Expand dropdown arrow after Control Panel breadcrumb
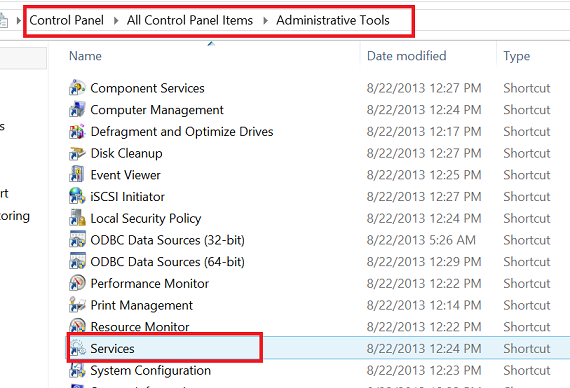The image size is (570, 388). [x=116, y=21]
